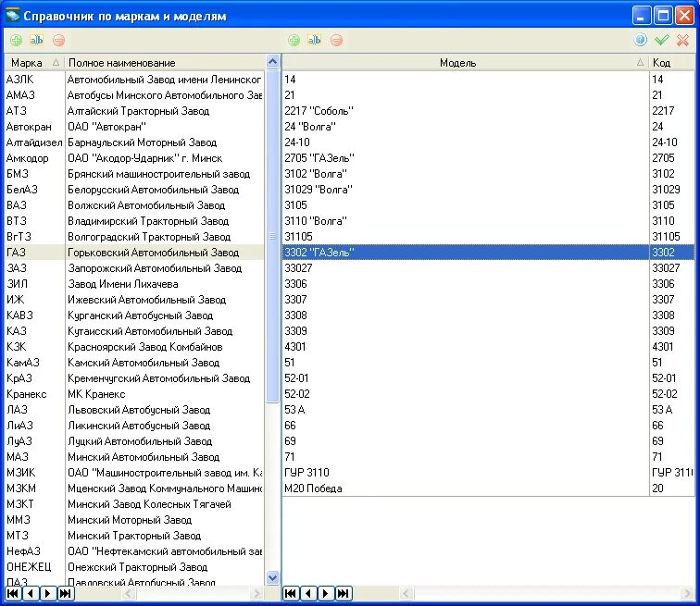Select Завод Имени Лихачева full name cell
This screenshot has width=700, height=606.
coord(165,284)
